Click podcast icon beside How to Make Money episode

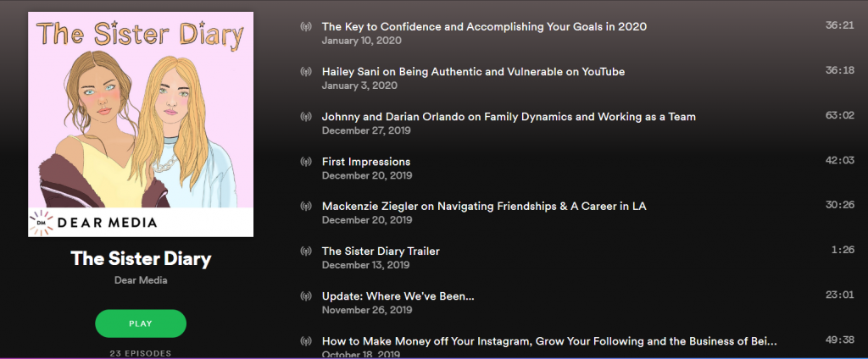[305, 340]
